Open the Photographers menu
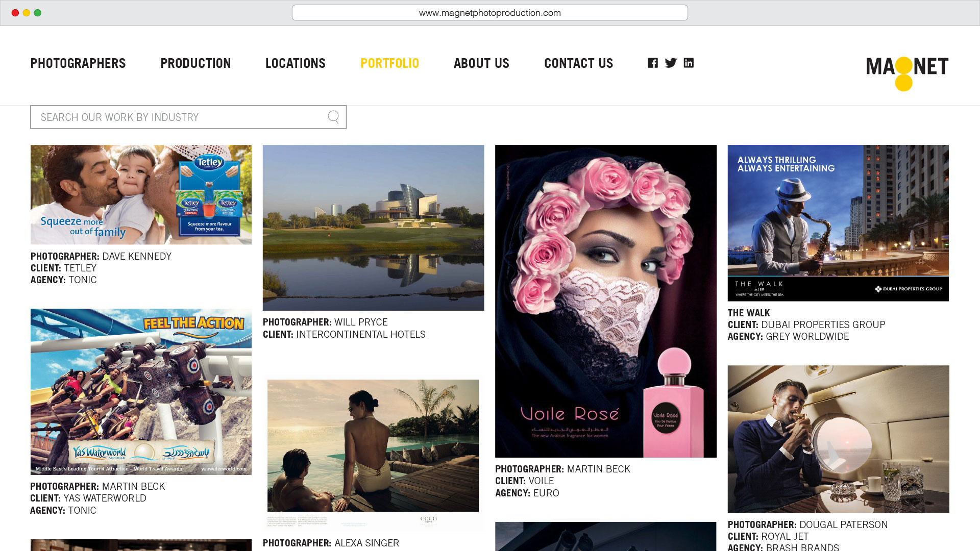Image resolution: width=980 pixels, height=551 pixels. (x=78, y=63)
